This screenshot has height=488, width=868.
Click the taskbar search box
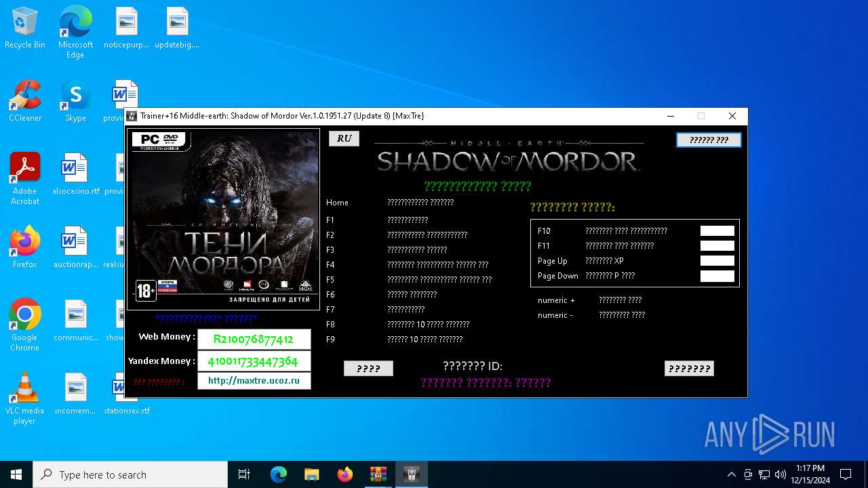tap(130, 474)
